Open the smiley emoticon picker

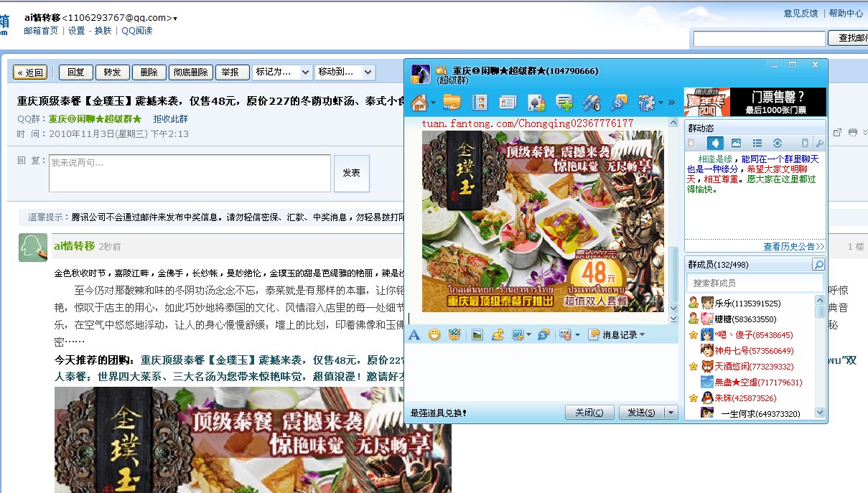pyautogui.click(x=434, y=334)
